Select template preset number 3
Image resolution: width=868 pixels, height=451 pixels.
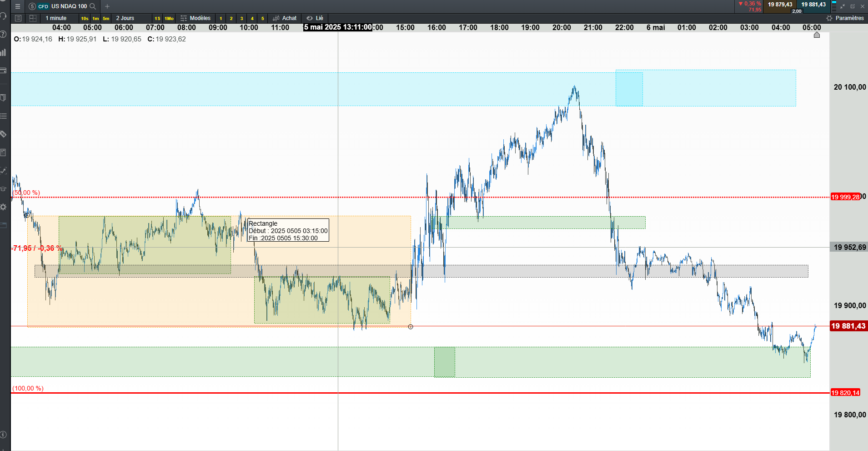click(x=241, y=19)
